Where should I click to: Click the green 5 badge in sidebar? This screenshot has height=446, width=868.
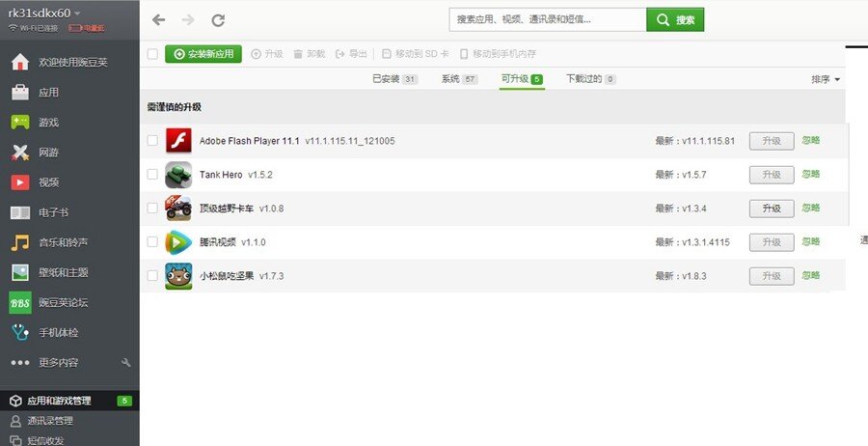(x=124, y=401)
